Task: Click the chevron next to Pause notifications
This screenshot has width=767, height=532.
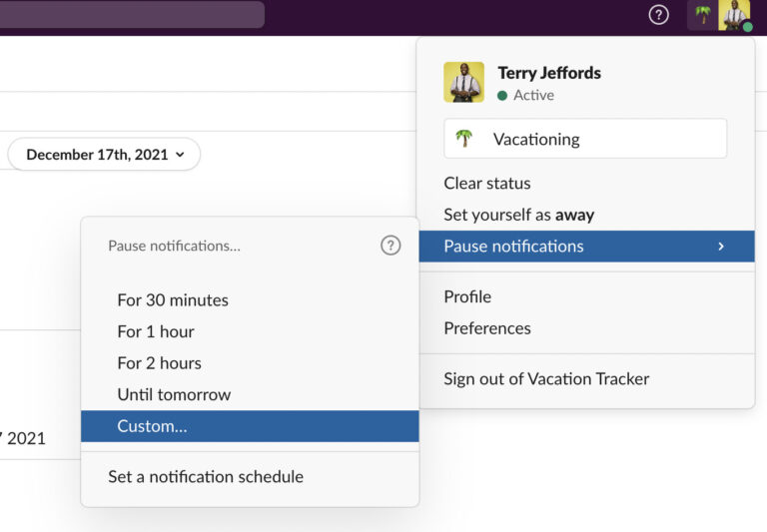Action: 720,247
